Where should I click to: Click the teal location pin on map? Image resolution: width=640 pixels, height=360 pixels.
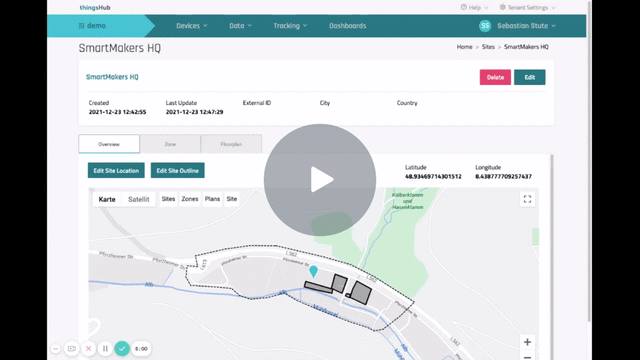(313, 271)
